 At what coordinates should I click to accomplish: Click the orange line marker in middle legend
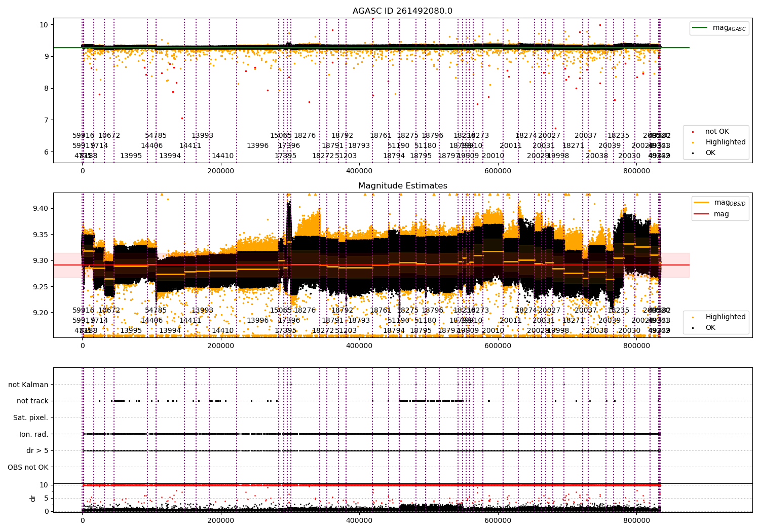pyautogui.click(x=701, y=203)
